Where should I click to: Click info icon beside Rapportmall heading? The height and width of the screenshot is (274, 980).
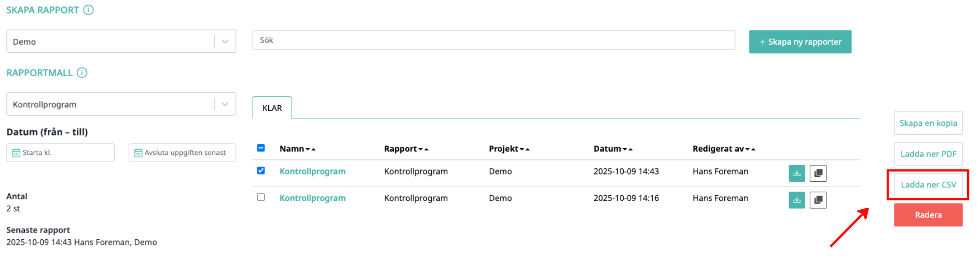pyautogui.click(x=82, y=73)
